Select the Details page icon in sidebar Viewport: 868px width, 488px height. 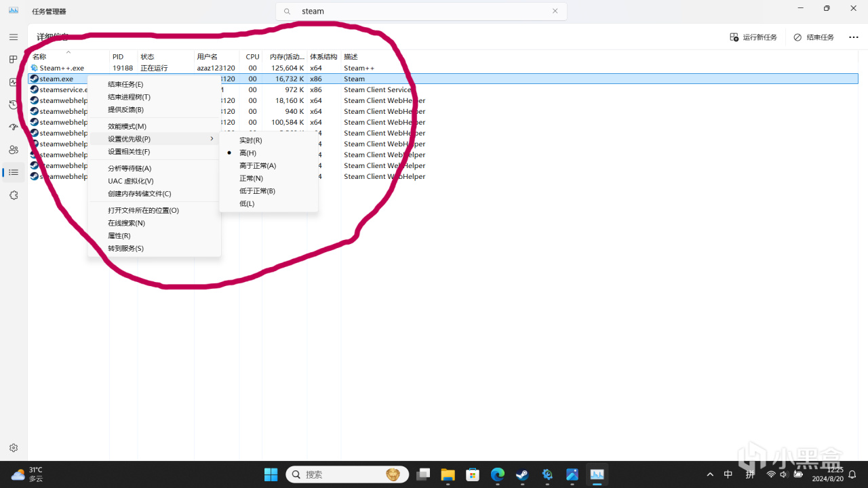[x=14, y=172]
